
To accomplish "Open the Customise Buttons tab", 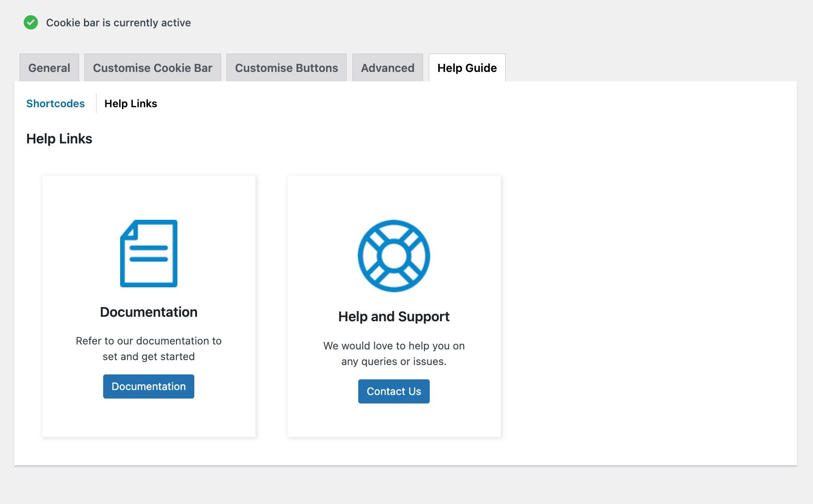I will [286, 68].
